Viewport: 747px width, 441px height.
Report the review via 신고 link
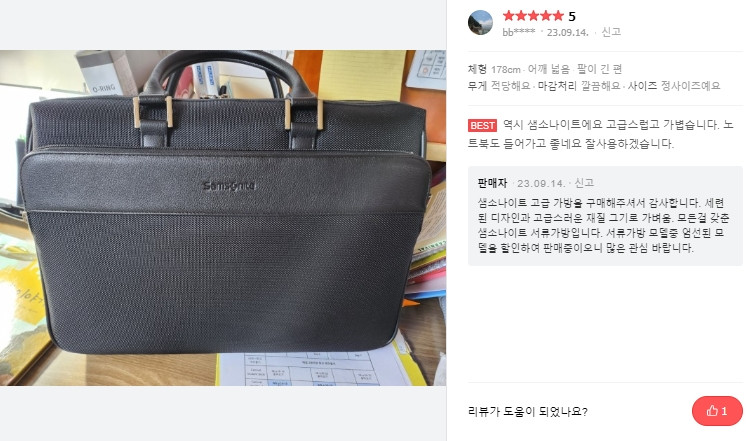[611, 32]
